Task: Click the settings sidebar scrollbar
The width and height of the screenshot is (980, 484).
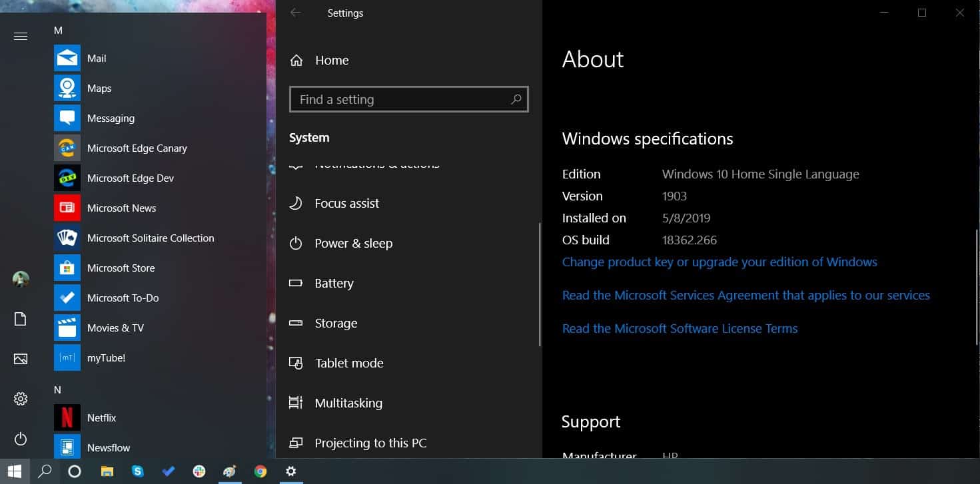Action: pos(540,284)
